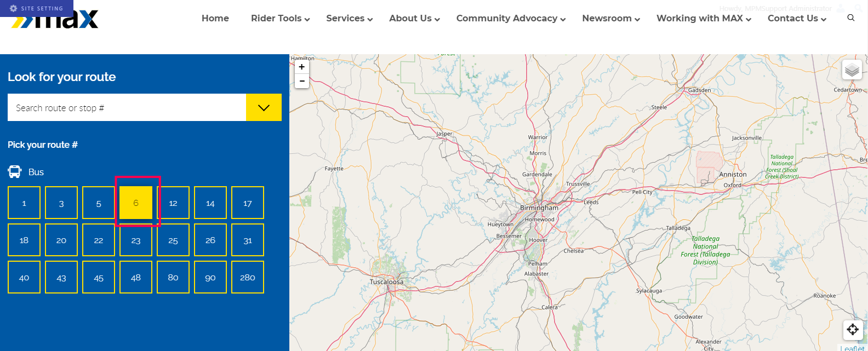Image resolution: width=868 pixels, height=351 pixels.
Task: Click Anniston label on the map
Action: point(733,175)
